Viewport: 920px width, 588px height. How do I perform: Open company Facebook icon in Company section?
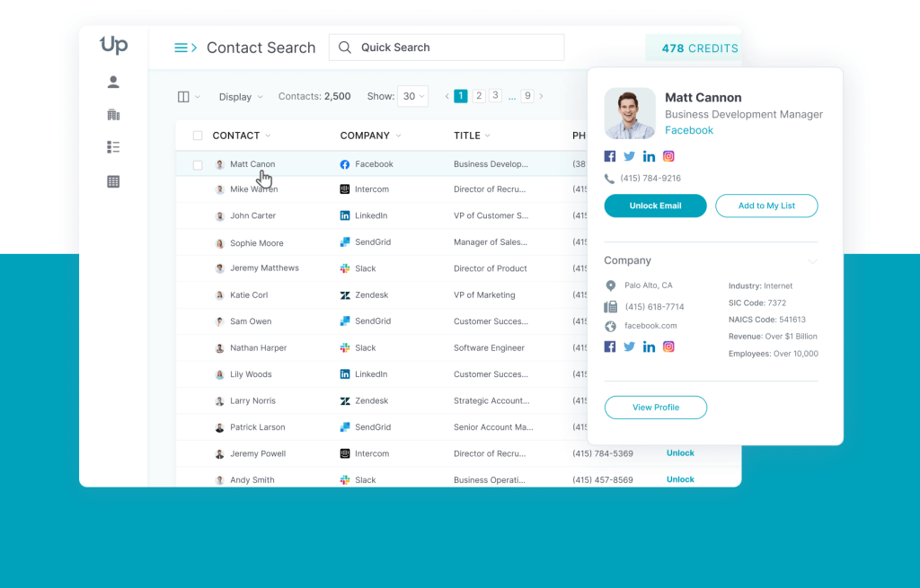(610, 347)
